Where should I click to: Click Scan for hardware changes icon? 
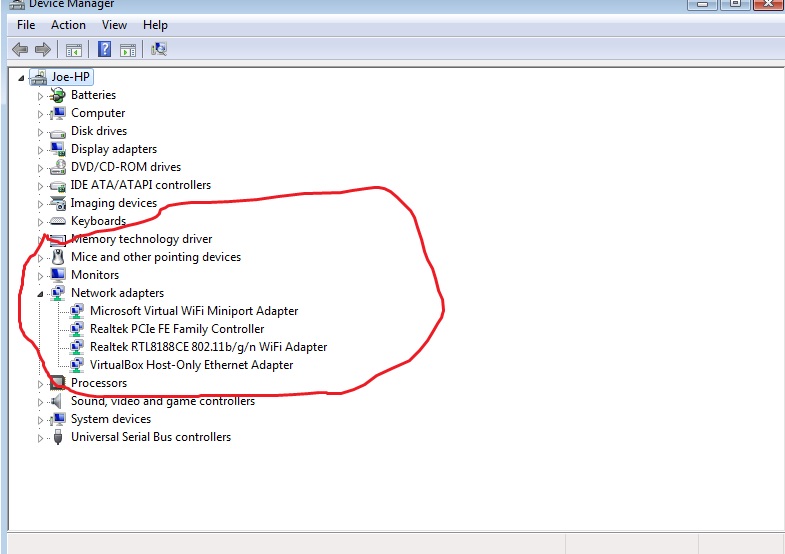(159, 49)
